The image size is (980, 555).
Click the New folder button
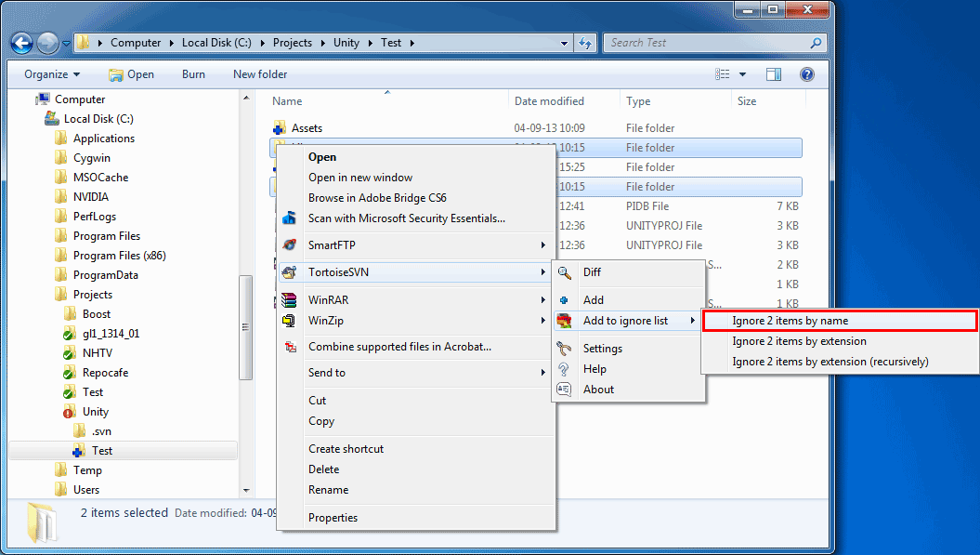(260, 73)
